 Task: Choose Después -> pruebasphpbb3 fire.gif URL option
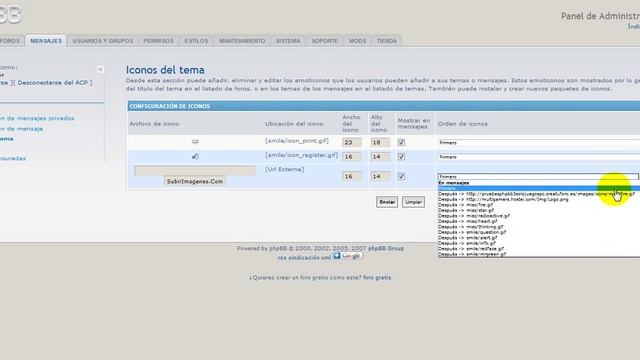[536, 194]
